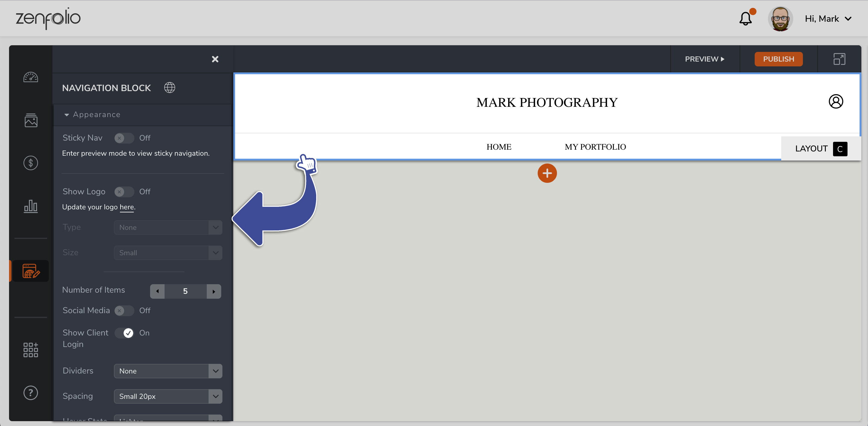The image size is (868, 426).
Task: Click Mark's profile avatar picture
Action: 780,18
